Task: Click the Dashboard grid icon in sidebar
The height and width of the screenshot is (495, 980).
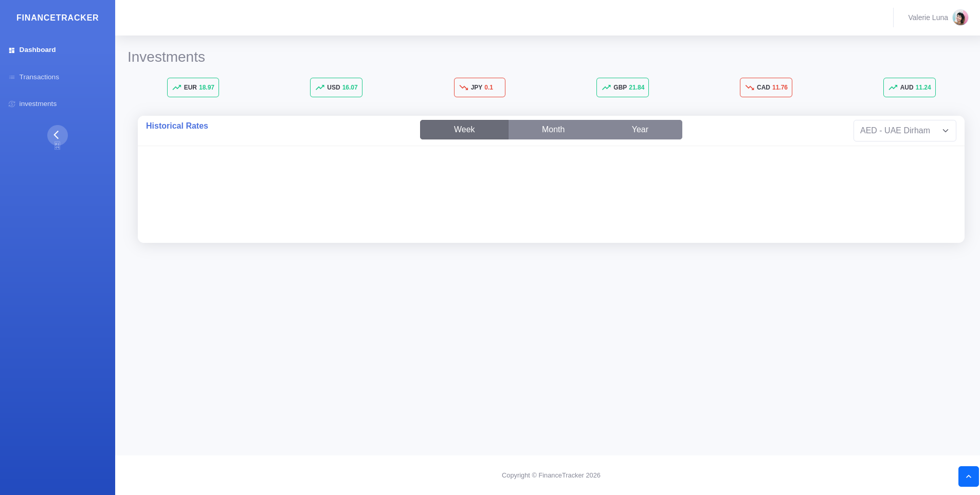Action: (x=12, y=50)
